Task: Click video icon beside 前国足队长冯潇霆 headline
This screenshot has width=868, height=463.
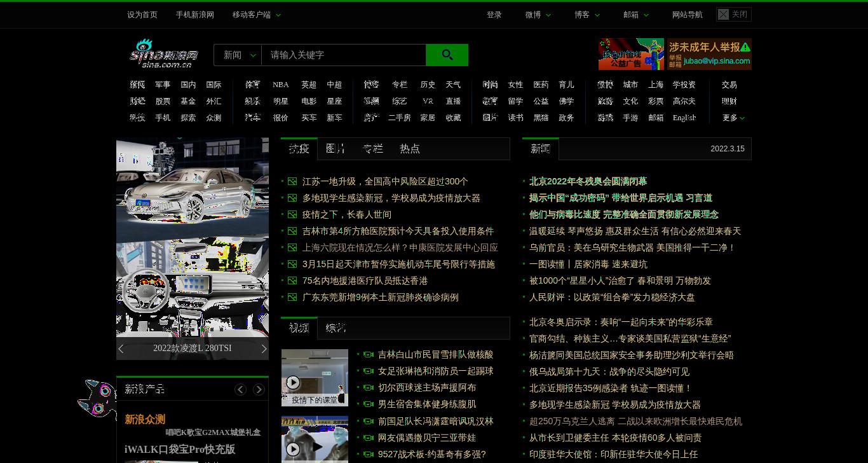Action: point(368,421)
